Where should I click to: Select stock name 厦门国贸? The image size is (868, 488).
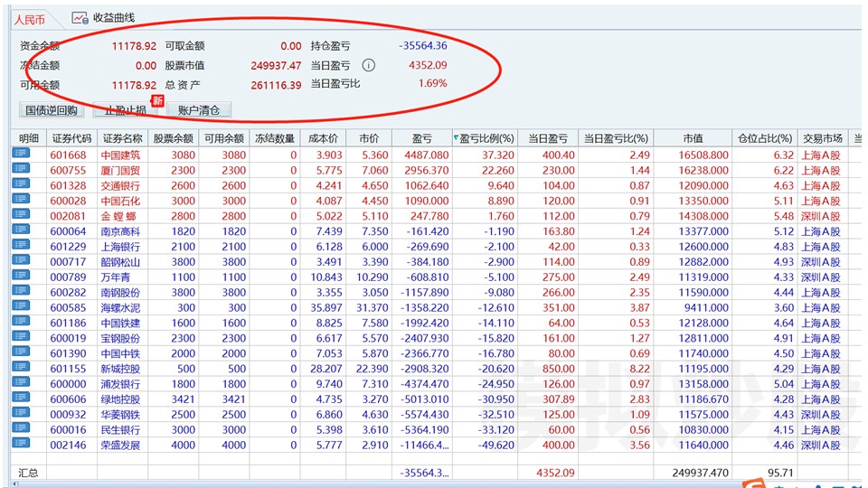120,171
